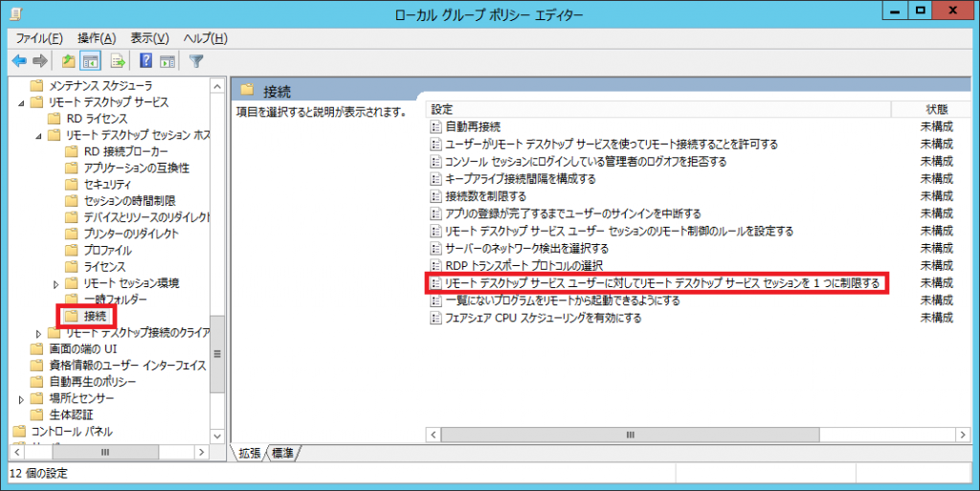Switch to the 拡張 tab

[x=250, y=453]
